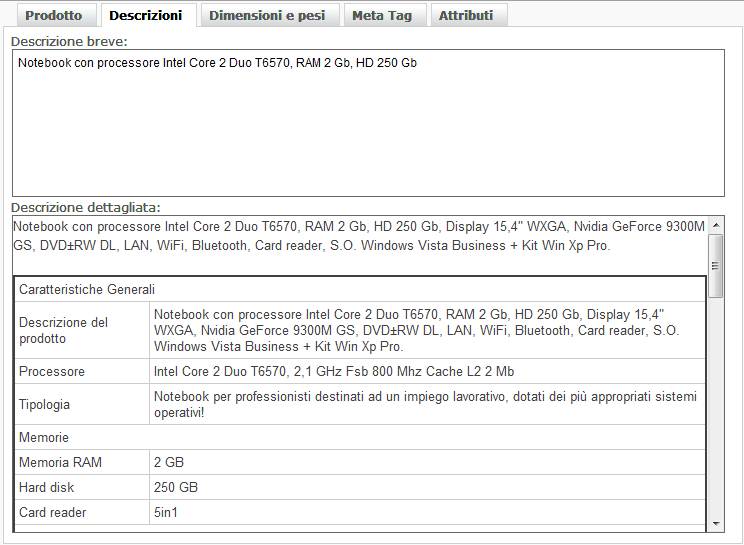Viewport: 744px width, 545px height.
Task: Go to the Meta Tag tab
Action: [382, 15]
